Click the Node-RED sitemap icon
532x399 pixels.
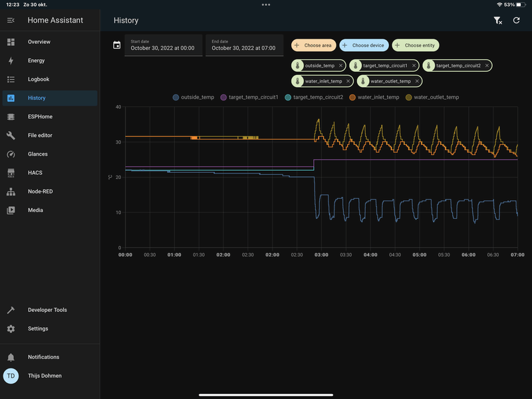pyautogui.click(x=11, y=192)
